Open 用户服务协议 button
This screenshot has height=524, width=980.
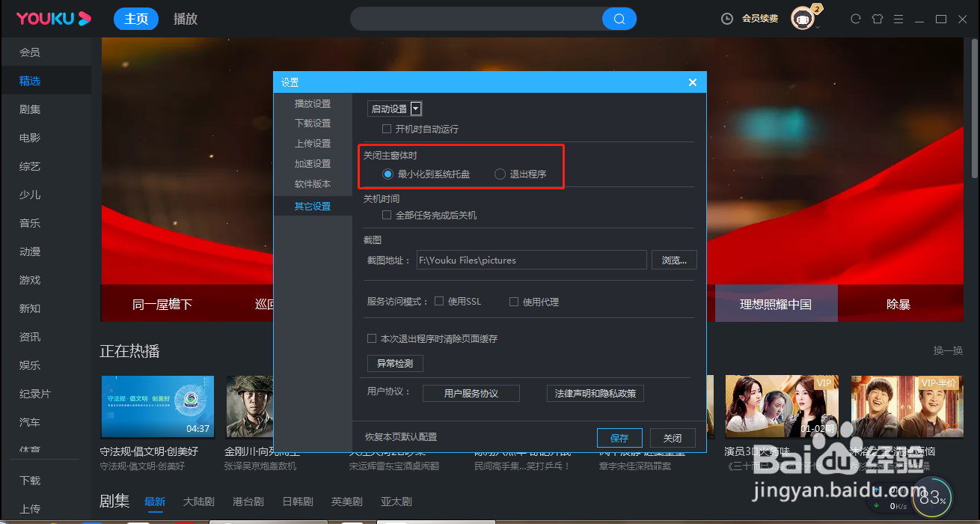[471, 393]
